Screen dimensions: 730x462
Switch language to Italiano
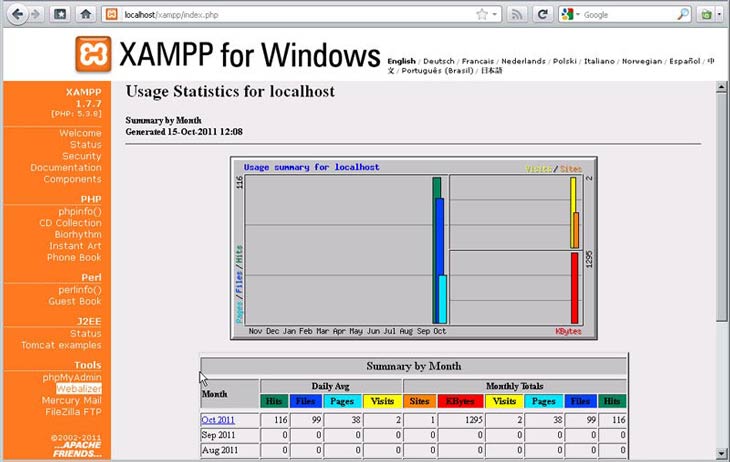point(599,61)
